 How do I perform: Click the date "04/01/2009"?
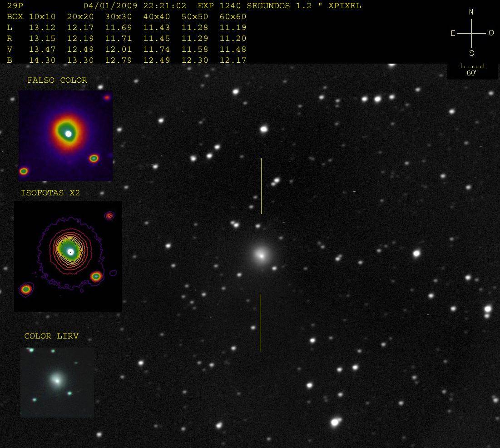click(x=110, y=6)
